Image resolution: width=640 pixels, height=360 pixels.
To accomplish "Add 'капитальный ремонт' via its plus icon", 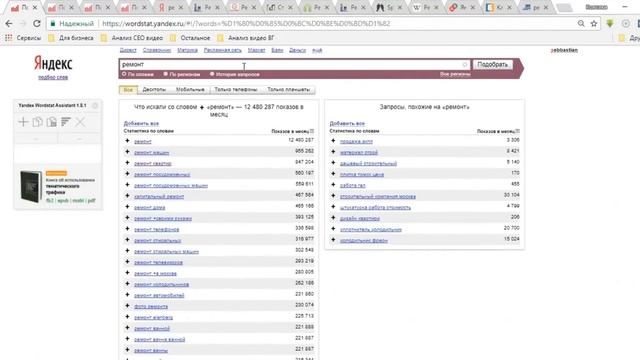I will coord(127,196).
